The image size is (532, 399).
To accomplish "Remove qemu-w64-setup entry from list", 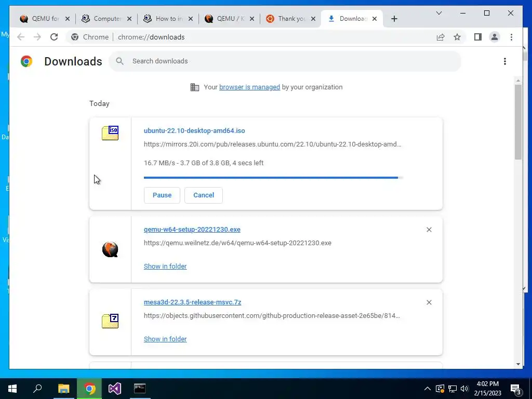I will (429, 230).
